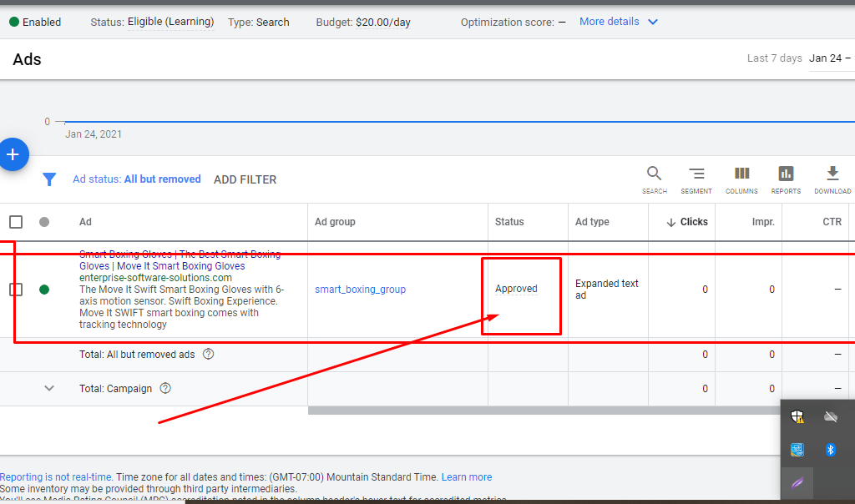
Task: Open the Smart Boxing Gloves ad headline link
Action: click(x=180, y=260)
